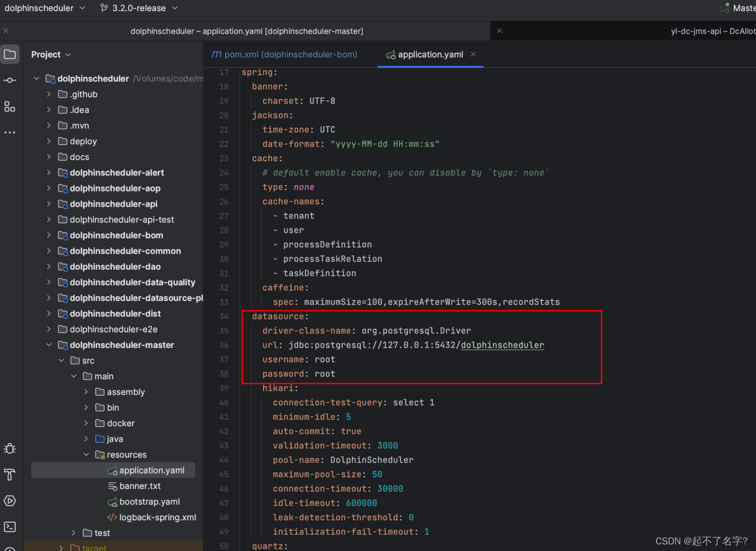Select the Commit tool window icon

click(10, 80)
